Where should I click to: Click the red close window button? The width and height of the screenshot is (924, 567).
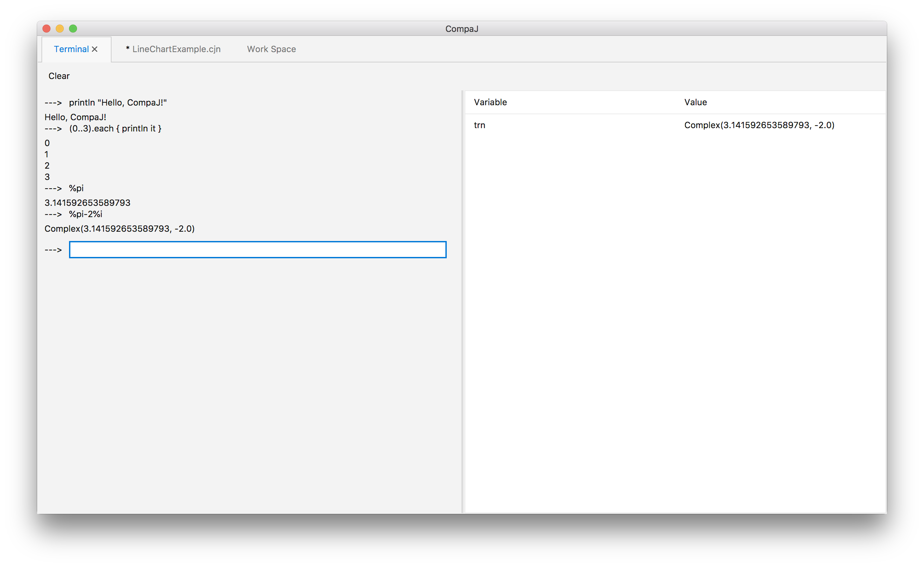(46, 29)
